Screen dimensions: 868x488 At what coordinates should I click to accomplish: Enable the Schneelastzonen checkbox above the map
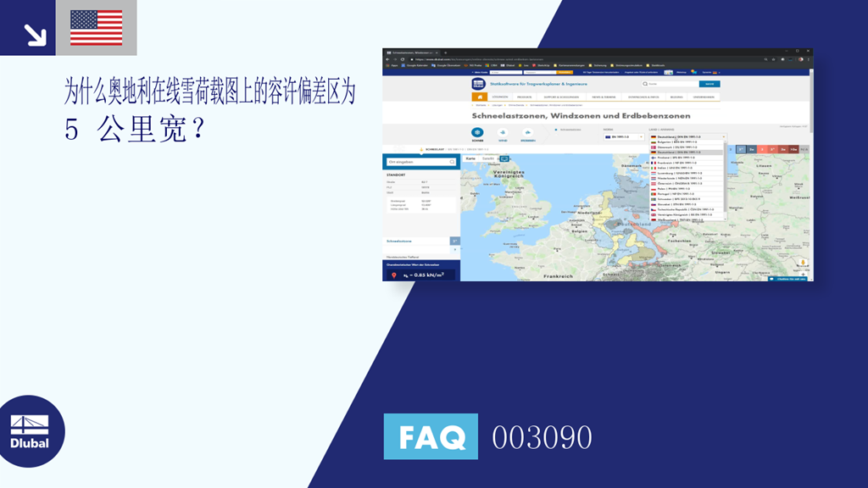pos(555,129)
